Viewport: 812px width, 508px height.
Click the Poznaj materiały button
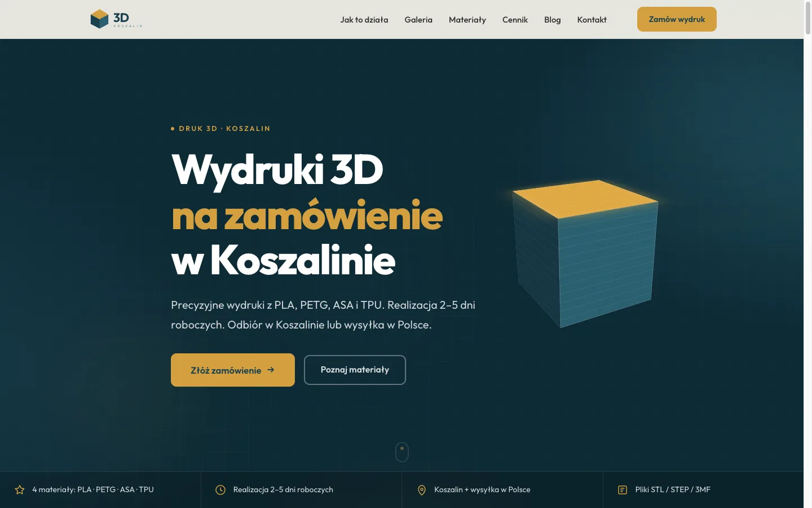(x=355, y=370)
